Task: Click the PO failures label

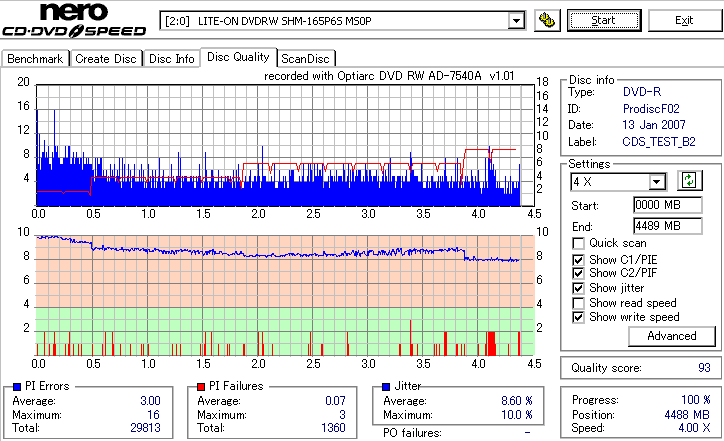Action: tap(412, 433)
